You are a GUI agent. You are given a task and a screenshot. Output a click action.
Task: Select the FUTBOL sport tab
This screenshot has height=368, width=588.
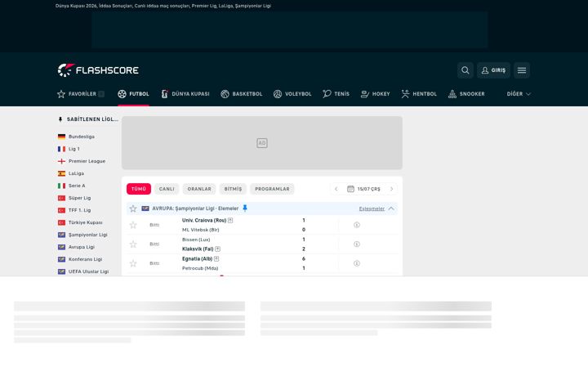point(133,94)
